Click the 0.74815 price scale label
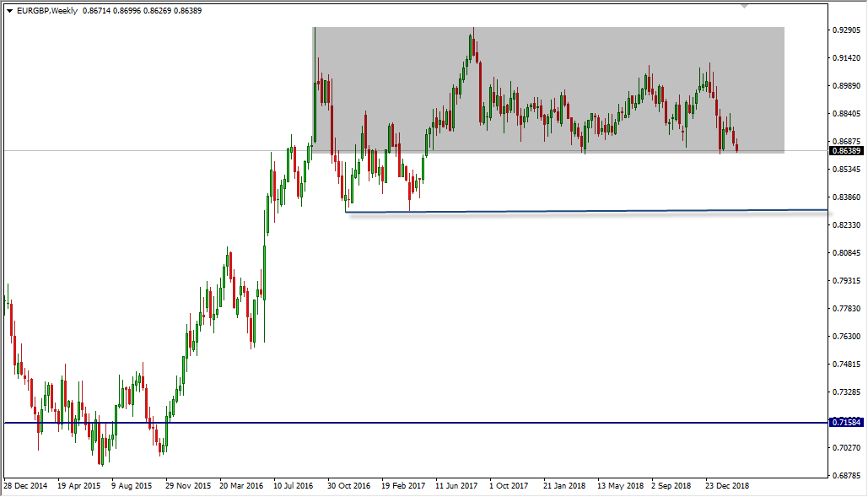The image size is (868, 497). pyautogui.click(x=846, y=365)
